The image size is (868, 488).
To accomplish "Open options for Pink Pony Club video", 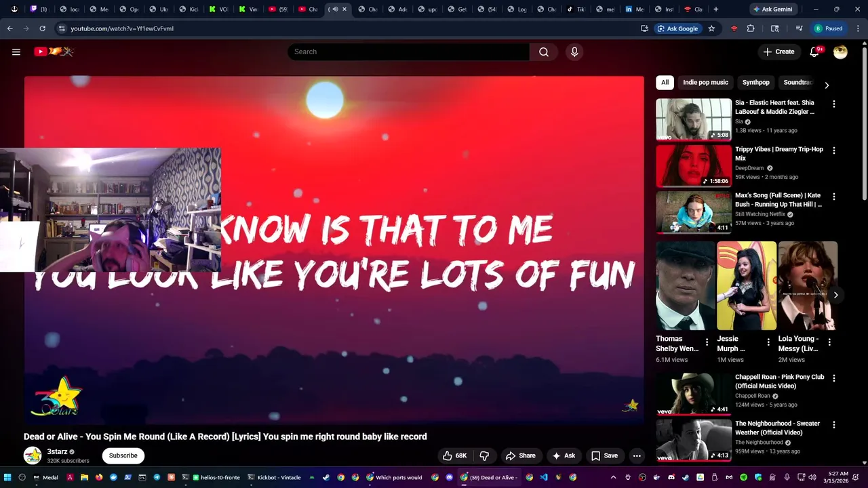I will (833, 378).
